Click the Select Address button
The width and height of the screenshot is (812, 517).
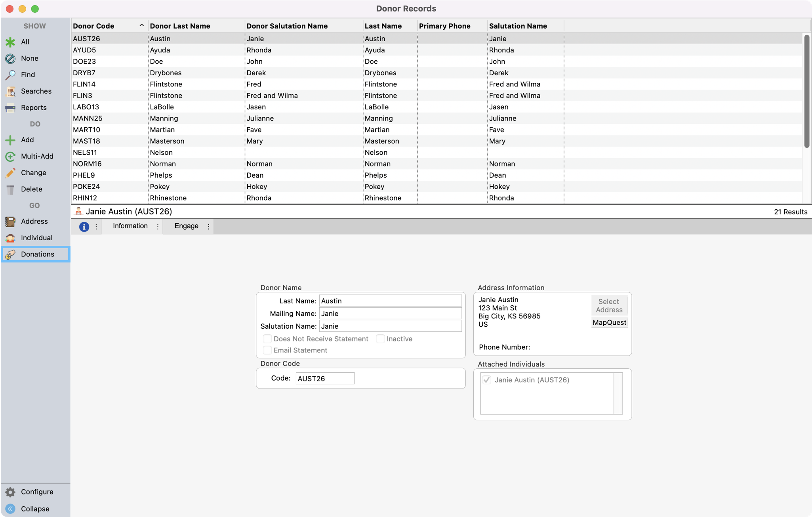pyautogui.click(x=609, y=306)
